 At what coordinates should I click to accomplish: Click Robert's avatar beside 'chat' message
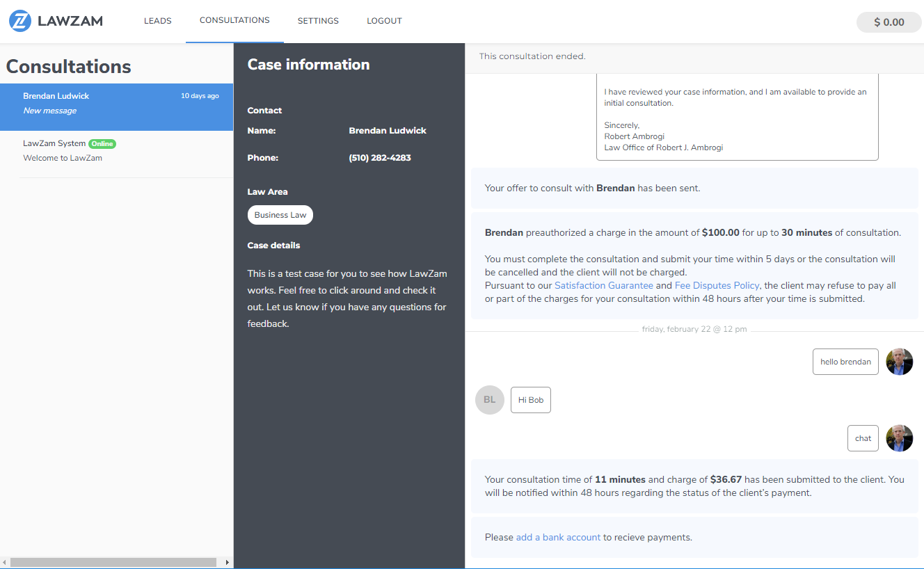click(x=899, y=438)
